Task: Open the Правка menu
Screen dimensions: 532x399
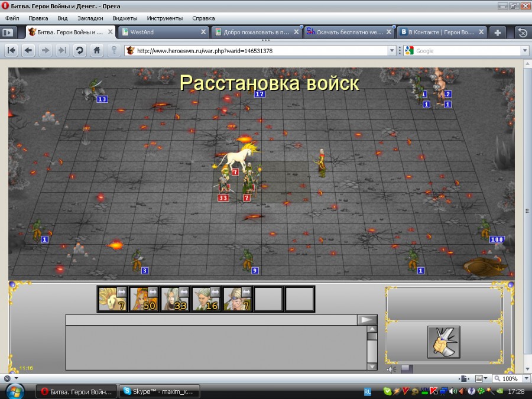Action: pyautogui.click(x=38, y=18)
